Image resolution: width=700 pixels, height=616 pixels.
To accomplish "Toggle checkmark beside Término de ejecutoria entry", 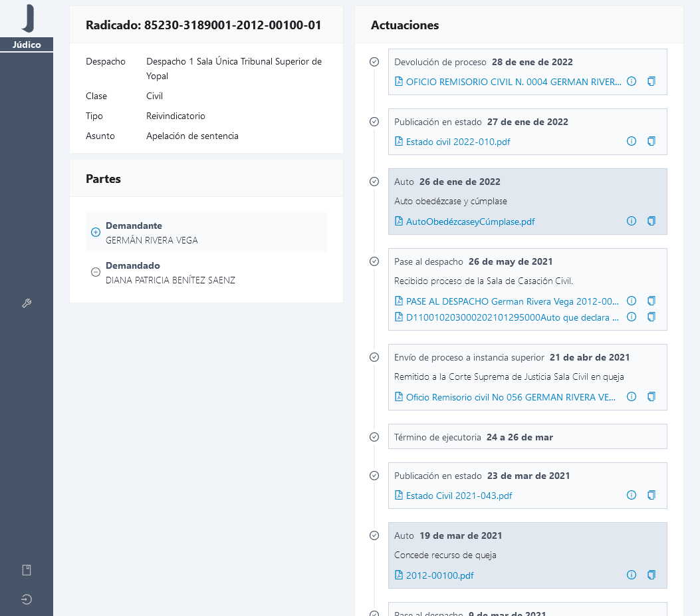I will [374, 437].
